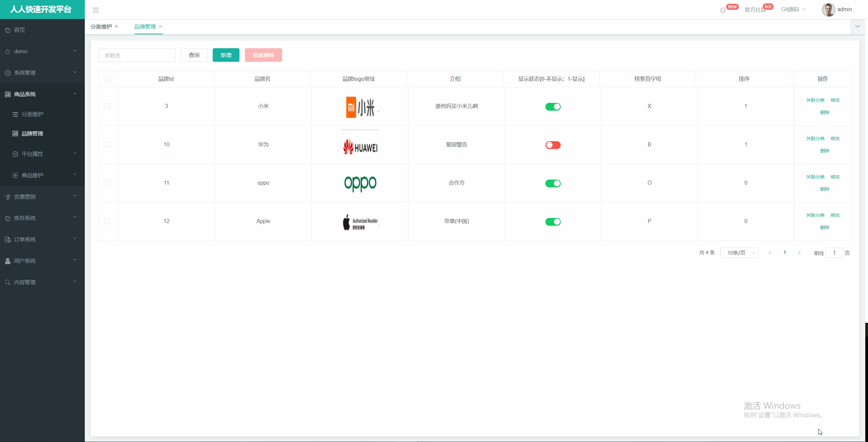Tick the select-all header checkbox
868x442 pixels.
tap(108, 79)
